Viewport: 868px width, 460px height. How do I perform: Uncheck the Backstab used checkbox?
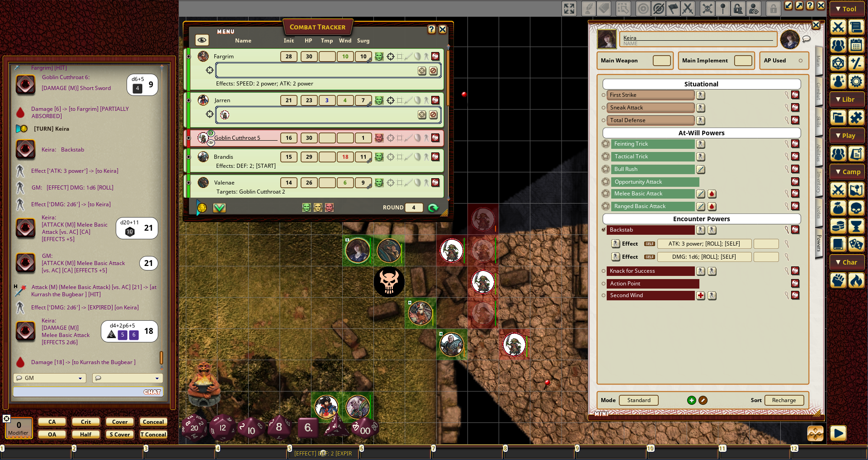[604, 230]
